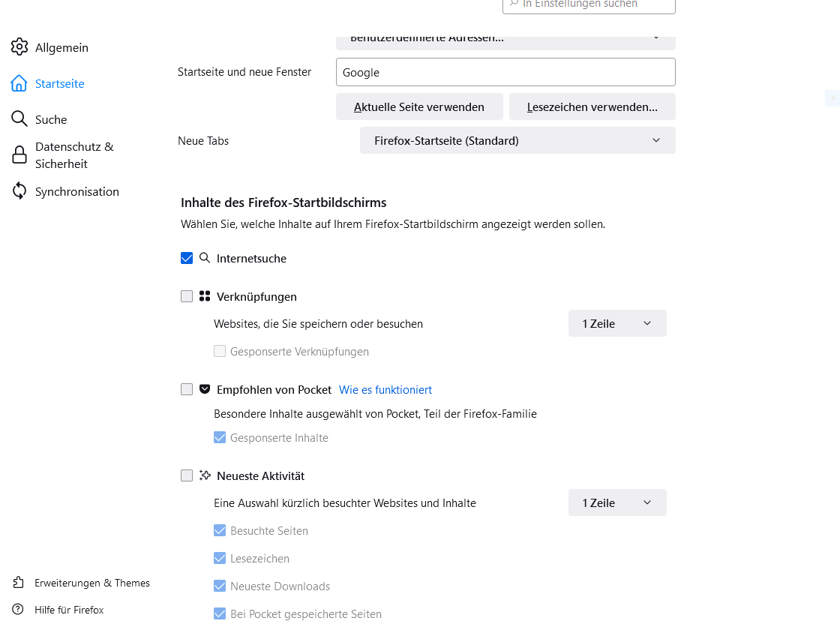
Task: Click the Lesezeichen verwenden button
Action: pyautogui.click(x=592, y=106)
